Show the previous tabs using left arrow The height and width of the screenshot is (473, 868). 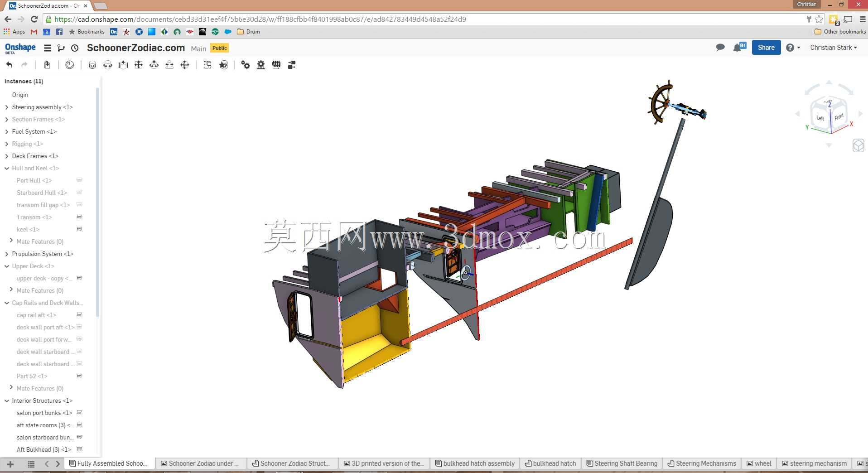[47, 464]
